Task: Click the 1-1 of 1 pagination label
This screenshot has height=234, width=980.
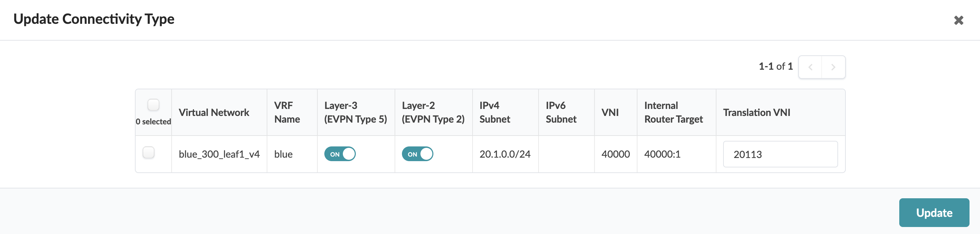Action: pos(775,66)
